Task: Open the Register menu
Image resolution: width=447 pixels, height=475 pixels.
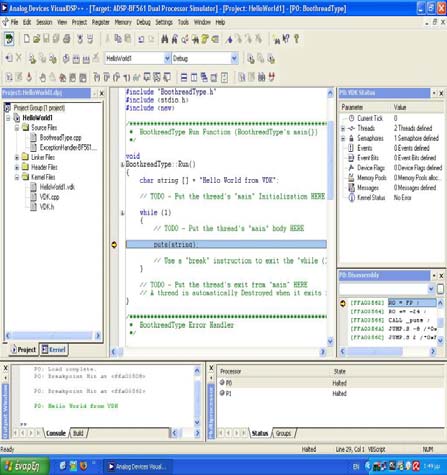Action: pyautogui.click(x=100, y=22)
